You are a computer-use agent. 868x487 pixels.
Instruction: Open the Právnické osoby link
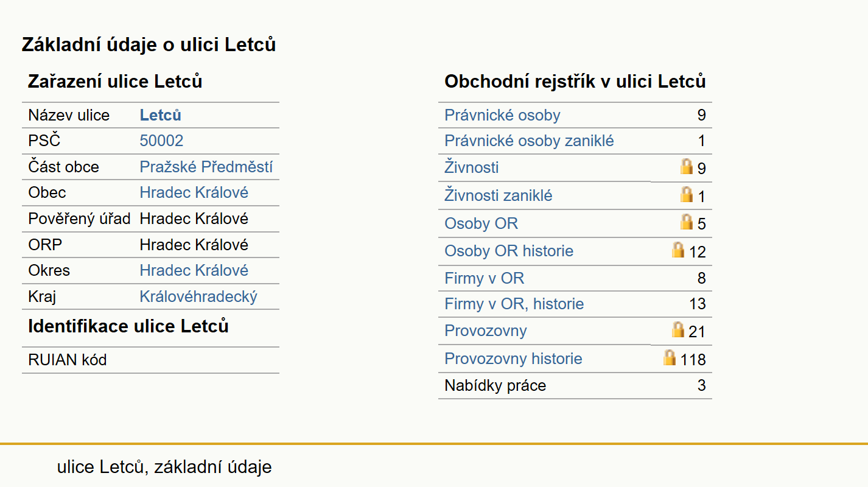[502, 115]
